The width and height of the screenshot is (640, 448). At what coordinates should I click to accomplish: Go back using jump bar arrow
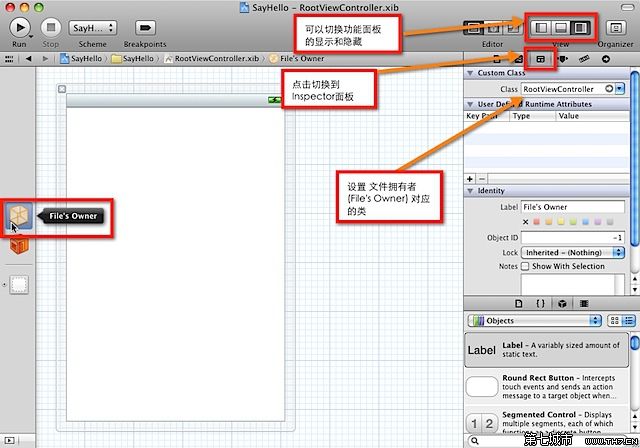28,59
